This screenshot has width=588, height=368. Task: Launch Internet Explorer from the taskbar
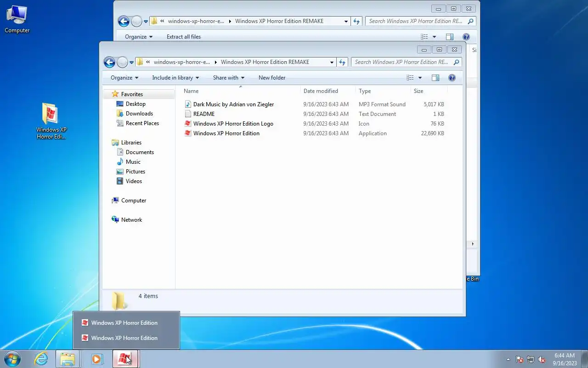coord(41,359)
